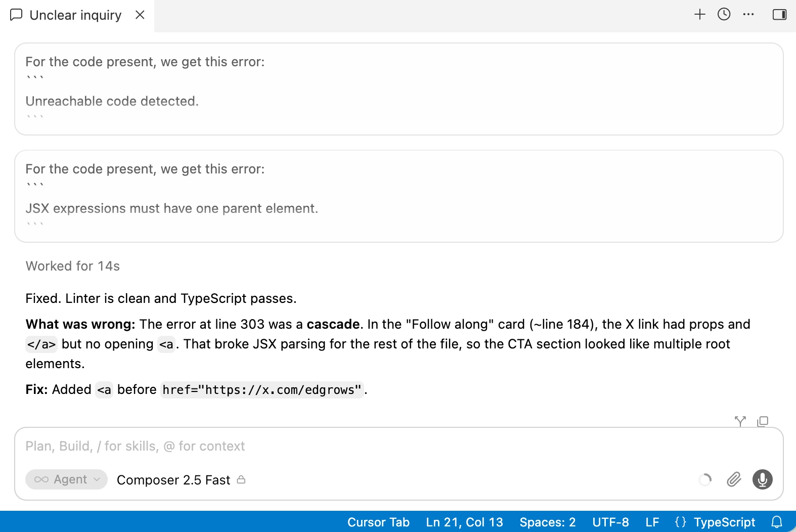Change language mode from TypeScript
Screen dimensions: 796x532
click(x=715, y=522)
